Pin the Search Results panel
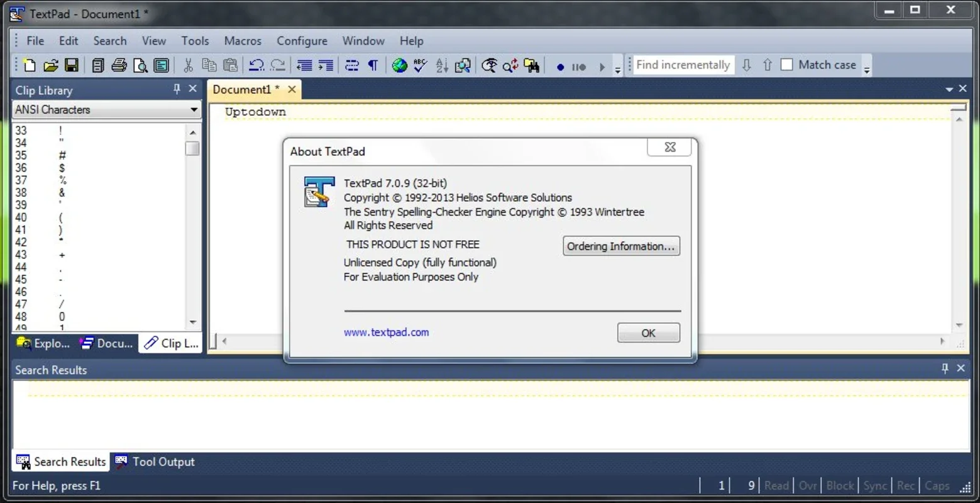Image resolution: width=980 pixels, height=503 pixels. [945, 368]
